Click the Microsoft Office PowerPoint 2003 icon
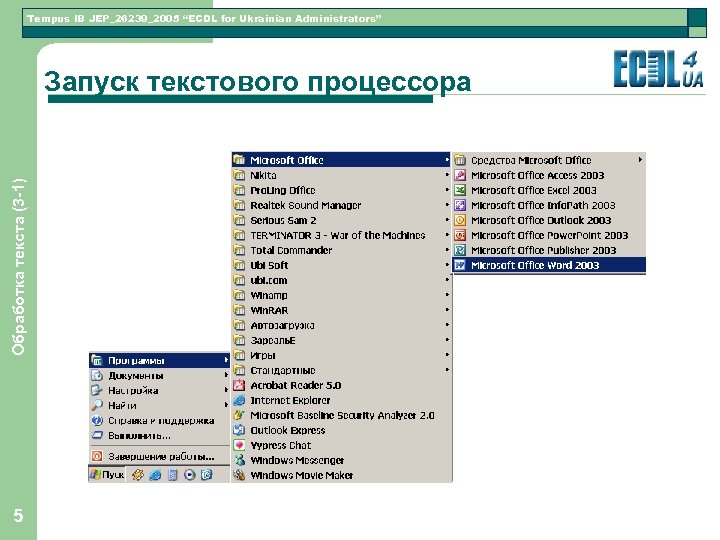 460,235
